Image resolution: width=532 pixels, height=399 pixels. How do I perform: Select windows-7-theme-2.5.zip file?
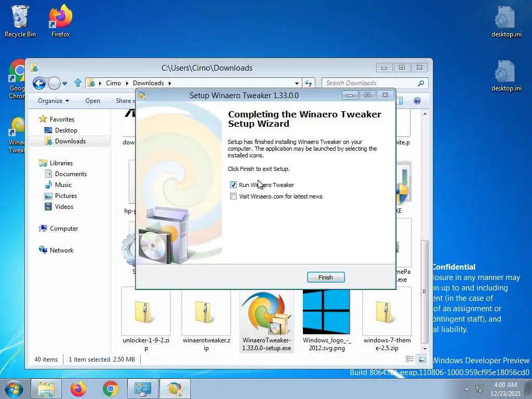(x=387, y=320)
